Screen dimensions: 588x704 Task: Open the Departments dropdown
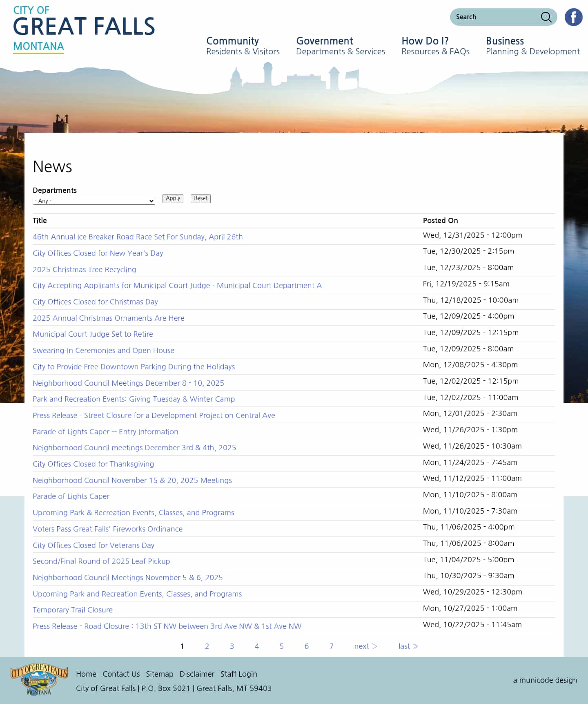(x=94, y=201)
